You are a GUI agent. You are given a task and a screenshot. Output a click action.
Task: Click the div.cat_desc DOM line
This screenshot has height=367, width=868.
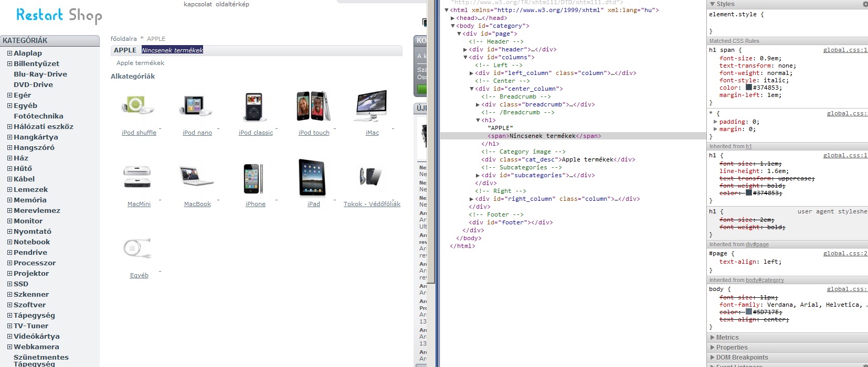558,159
